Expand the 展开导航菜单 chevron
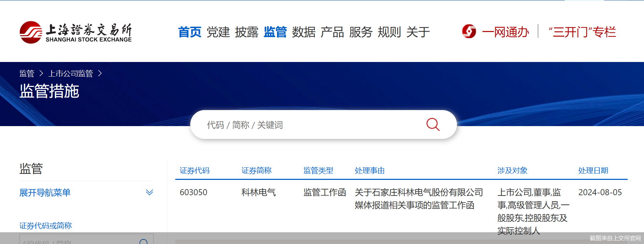The image size is (644, 244). point(149,192)
